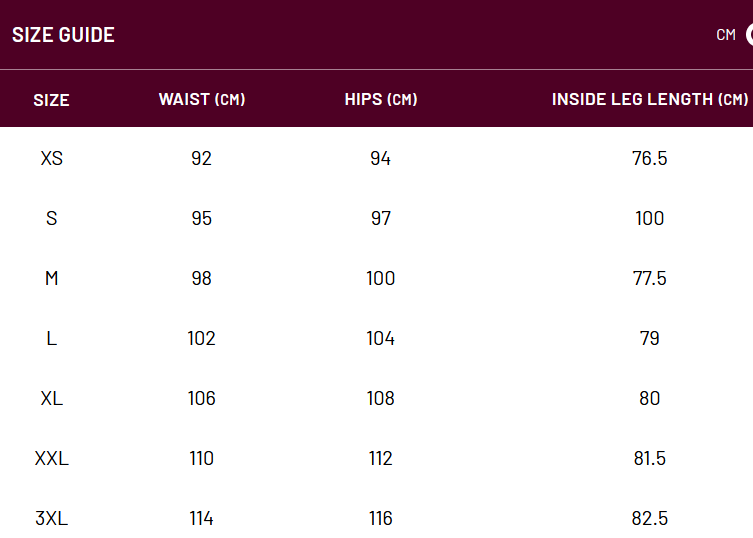The height and width of the screenshot is (538, 753).
Task: Click the M size row label
Action: (x=51, y=278)
